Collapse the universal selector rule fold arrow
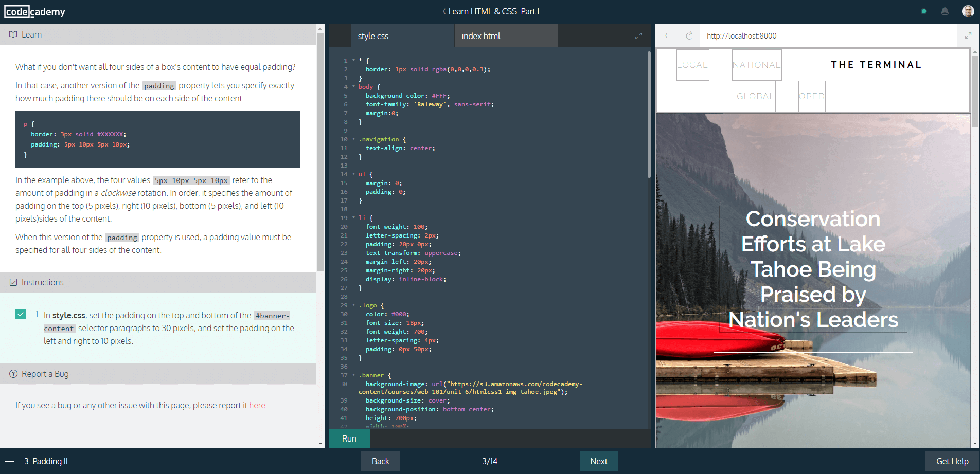The height and width of the screenshot is (474, 980). 353,61
